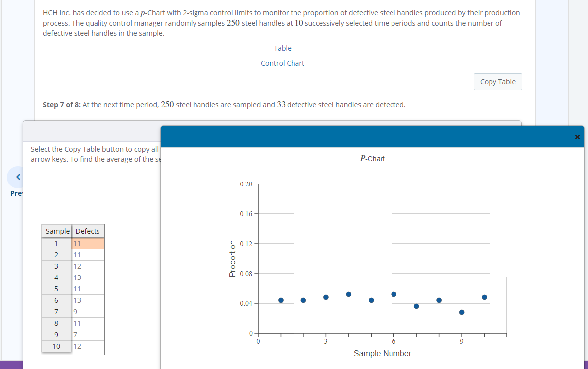
Task: Click the lowest plotted point near Sample 9
Action: click(x=461, y=312)
